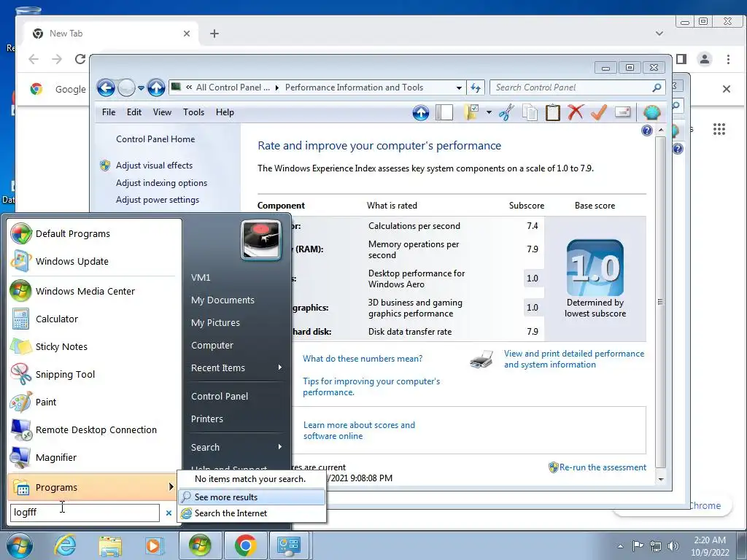Click the Chrome taskbar icon
Viewport: 747px width, 560px height.
[245, 545]
